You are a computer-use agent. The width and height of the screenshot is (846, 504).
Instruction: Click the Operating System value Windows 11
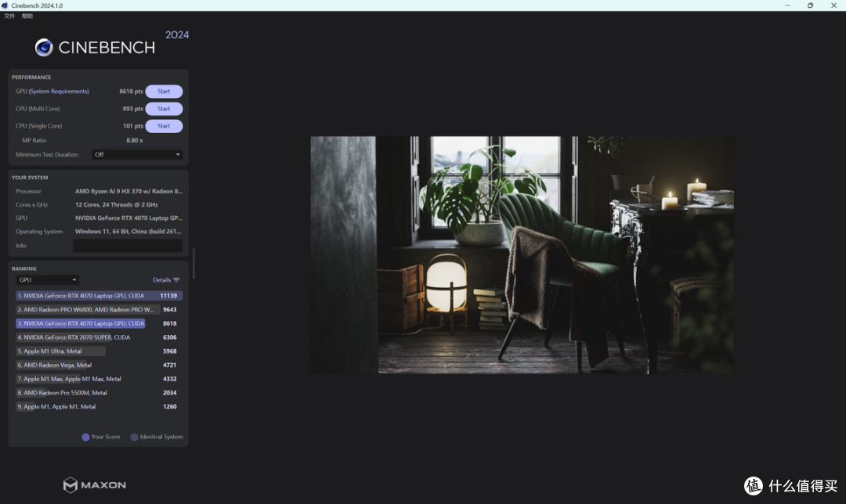click(x=128, y=231)
